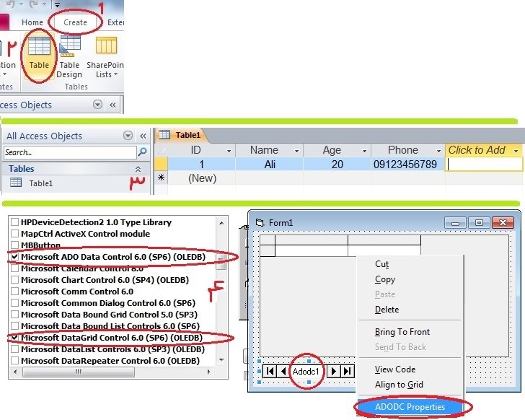Choose ADODC Properties from context menu
Viewport: 525px width, 420px height.
410,407
